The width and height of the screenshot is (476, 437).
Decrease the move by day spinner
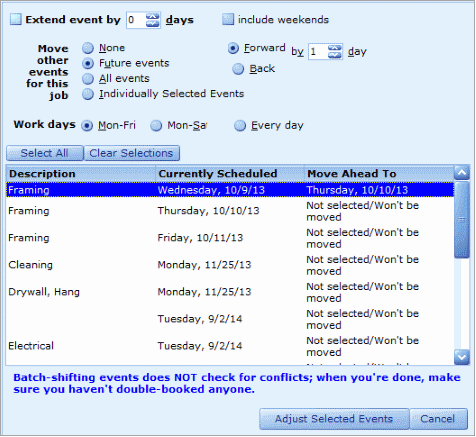335,55
